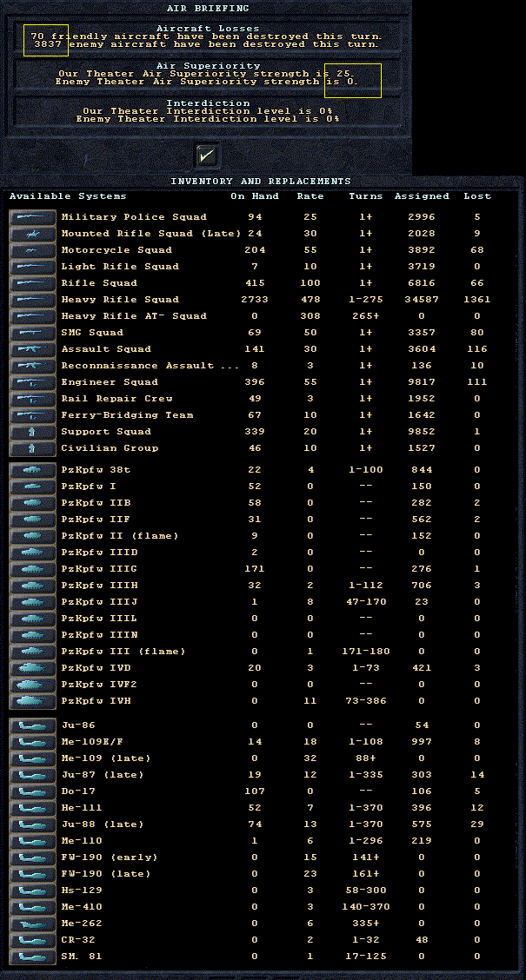The width and height of the screenshot is (526, 980).
Task: Select the PzKpfw IVD tank icon
Action: point(33,668)
